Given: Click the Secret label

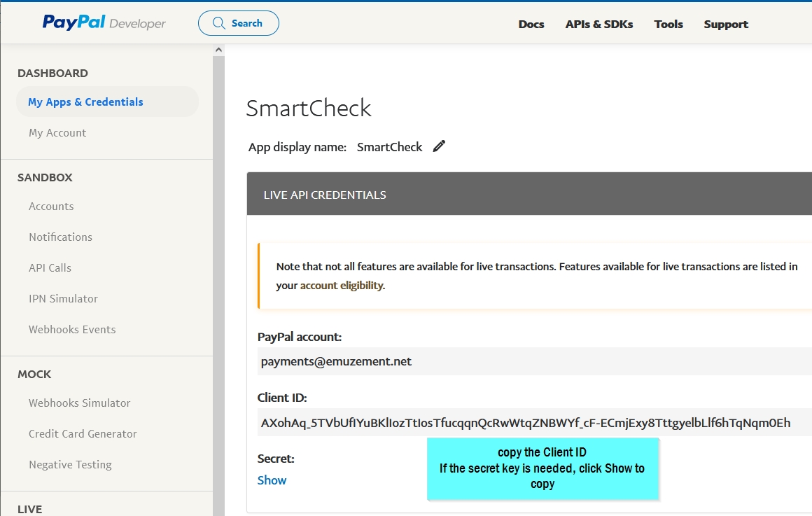Looking at the screenshot, I should point(276,459).
